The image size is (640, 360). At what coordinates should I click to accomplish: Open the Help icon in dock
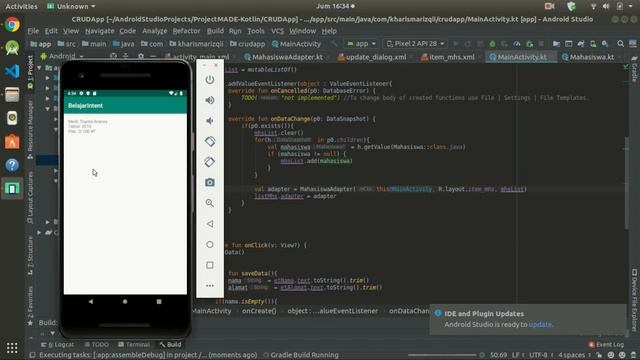12,165
